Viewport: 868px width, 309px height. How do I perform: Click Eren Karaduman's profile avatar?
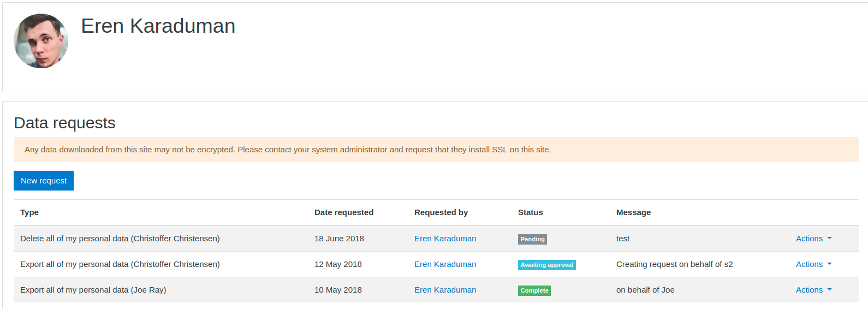[x=41, y=41]
